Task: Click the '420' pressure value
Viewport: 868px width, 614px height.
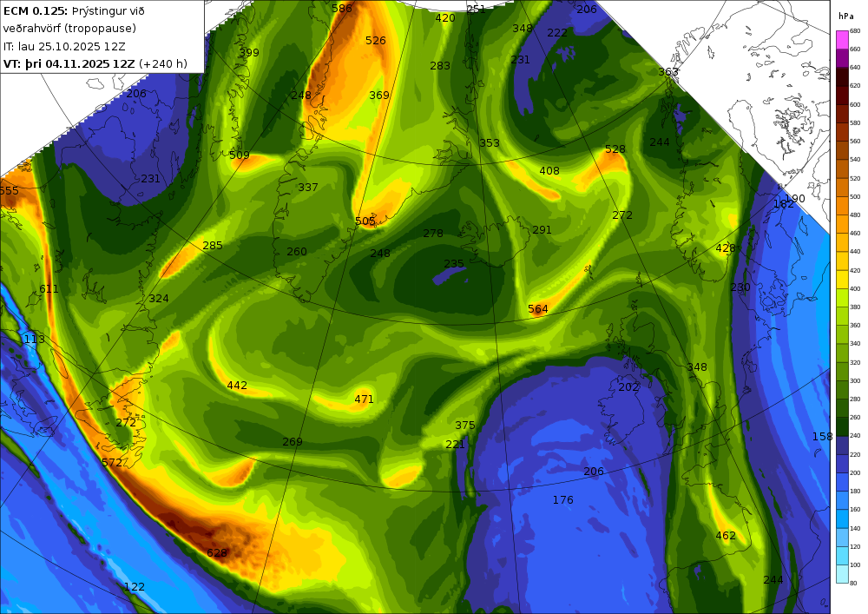Action: coord(445,17)
